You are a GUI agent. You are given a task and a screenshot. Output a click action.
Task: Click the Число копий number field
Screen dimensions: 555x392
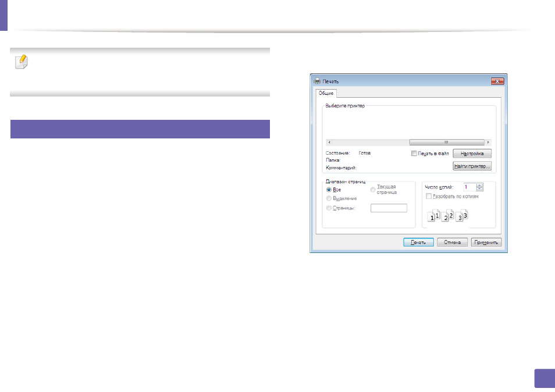coord(470,187)
